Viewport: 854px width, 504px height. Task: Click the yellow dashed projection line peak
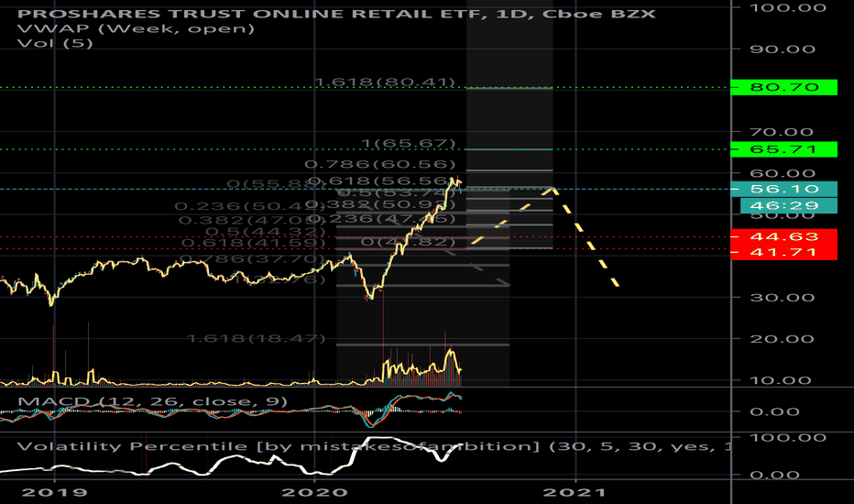(x=553, y=189)
